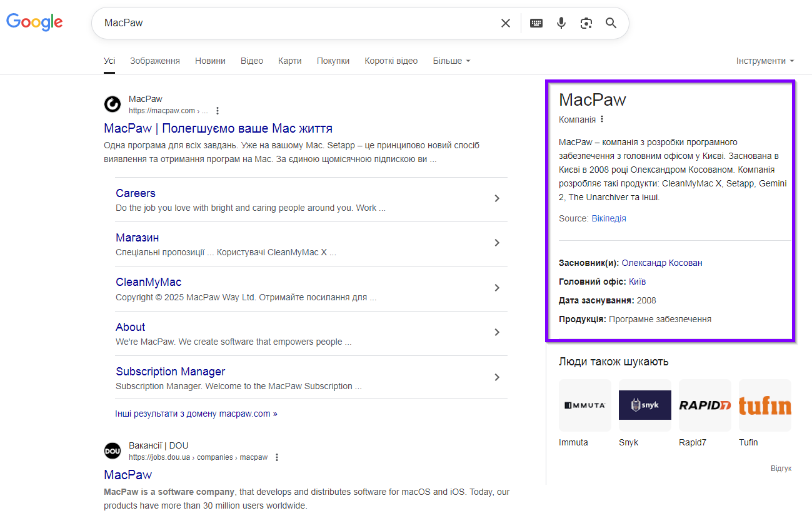The height and width of the screenshot is (518, 812).
Task: Open the Careers sitelink
Action: click(x=136, y=193)
